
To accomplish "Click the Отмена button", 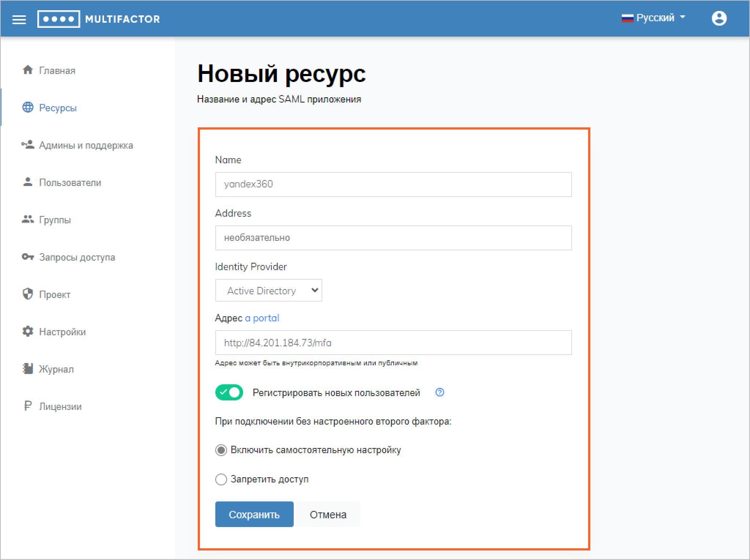I will point(328,514).
